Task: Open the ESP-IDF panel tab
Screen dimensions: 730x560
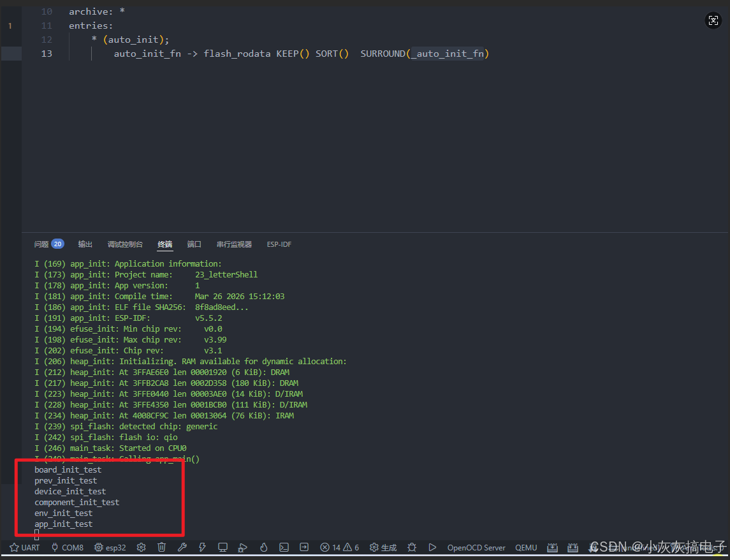Action: pos(279,244)
